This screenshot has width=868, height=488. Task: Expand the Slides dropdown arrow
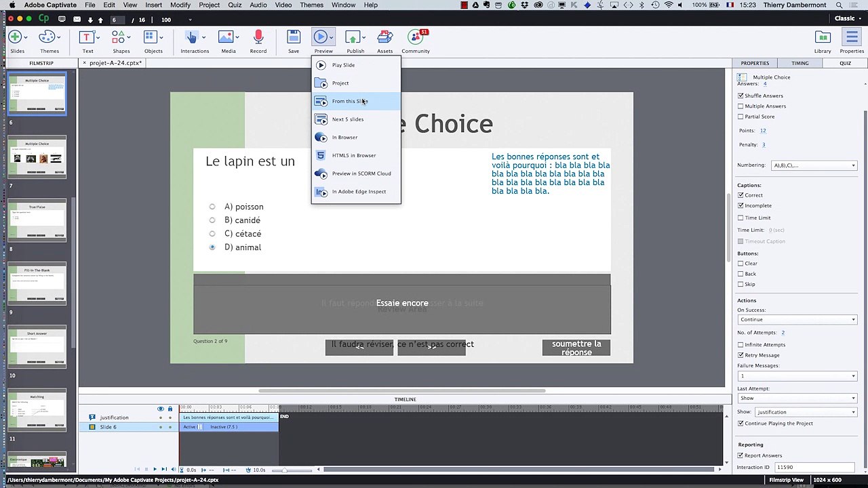click(x=26, y=37)
